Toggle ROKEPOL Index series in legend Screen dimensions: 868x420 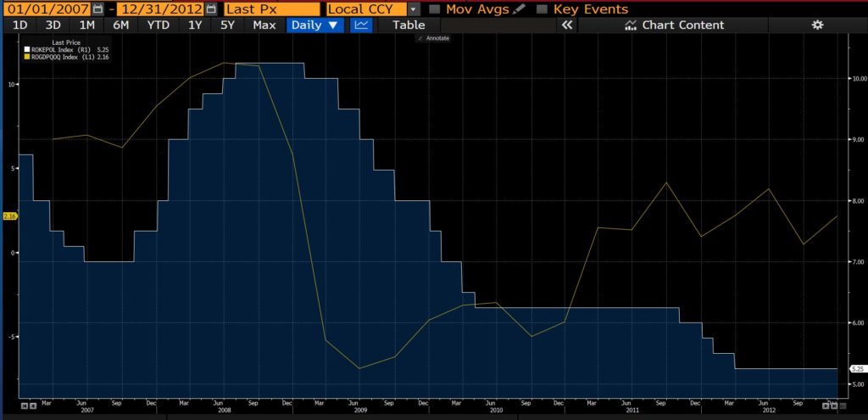pyautogui.click(x=68, y=49)
